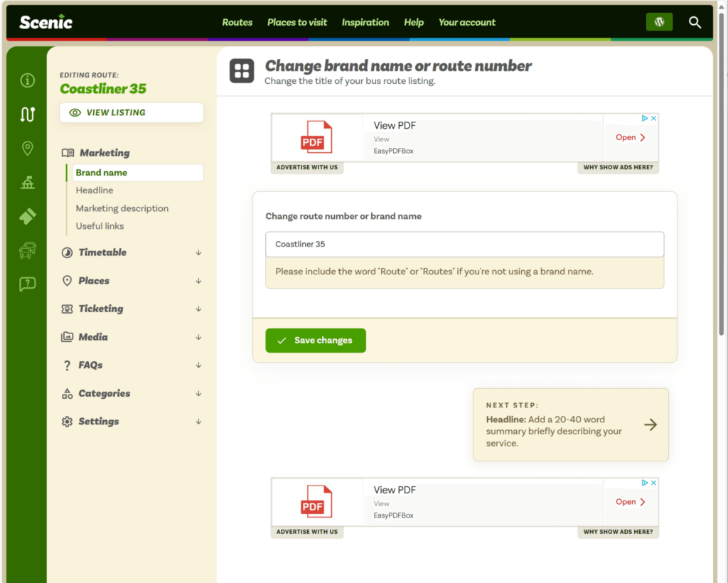This screenshot has width=728, height=583.
Task: Click AdChoices icon on bottom ad
Action: (645, 483)
